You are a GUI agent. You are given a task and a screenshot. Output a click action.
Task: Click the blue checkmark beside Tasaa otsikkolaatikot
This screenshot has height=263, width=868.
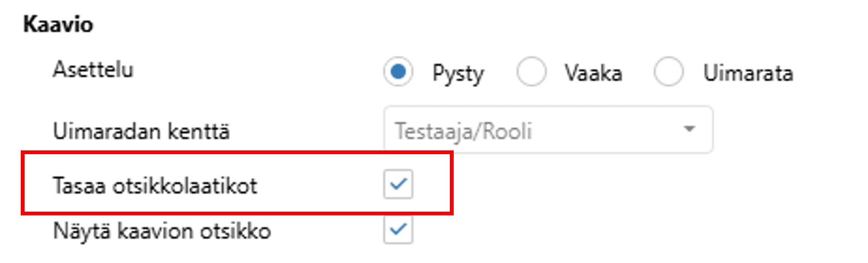[398, 184]
